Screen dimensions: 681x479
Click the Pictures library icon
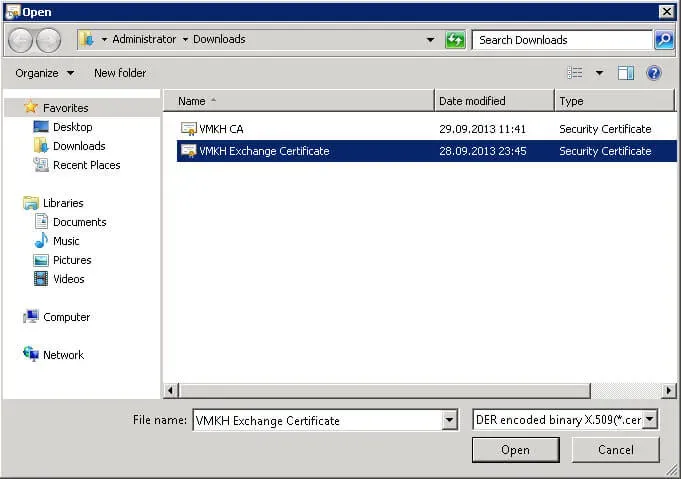41,260
